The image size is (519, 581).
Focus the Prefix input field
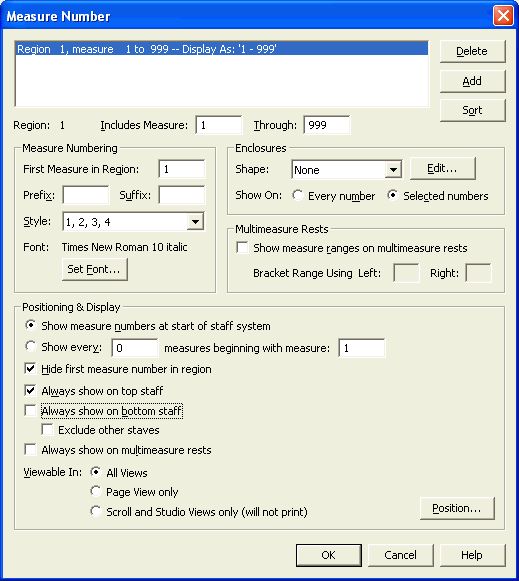86,195
